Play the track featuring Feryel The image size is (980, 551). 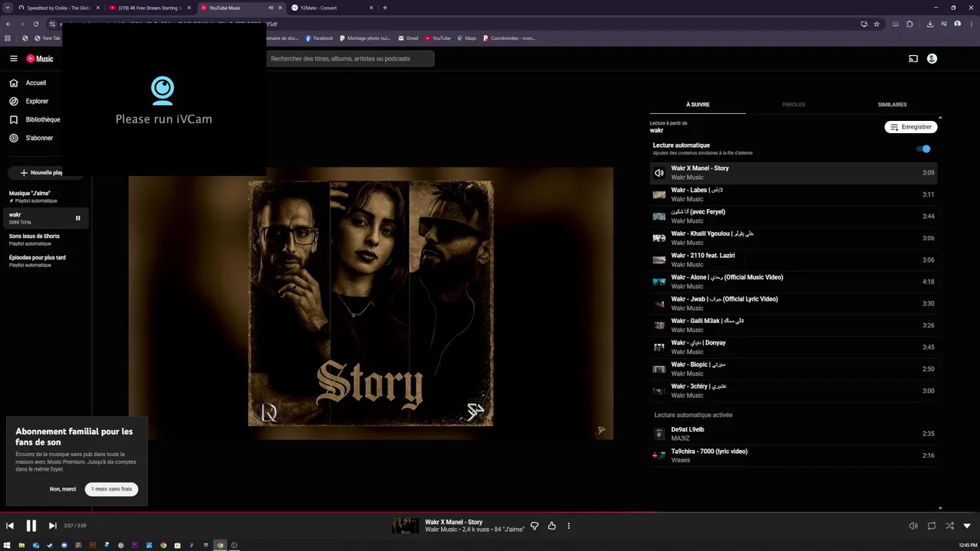coord(793,217)
